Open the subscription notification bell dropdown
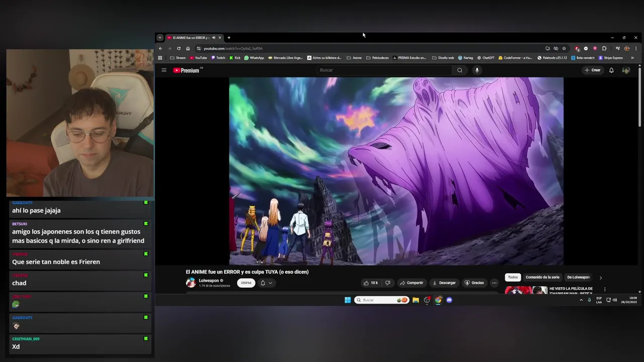644x362 pixels. [266, 283]
